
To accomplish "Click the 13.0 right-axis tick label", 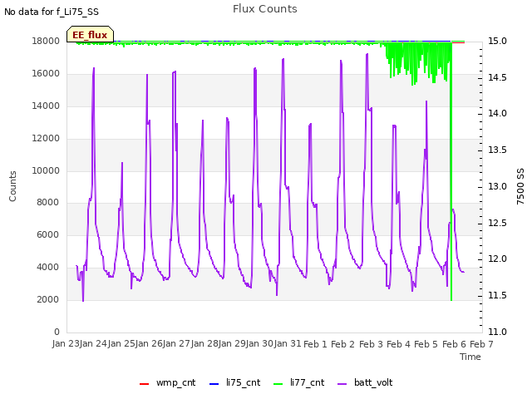I will [x=497, y=186].
